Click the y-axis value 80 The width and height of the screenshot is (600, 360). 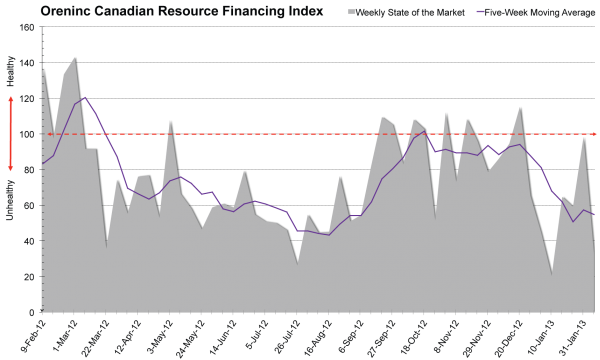coord(29,170)
